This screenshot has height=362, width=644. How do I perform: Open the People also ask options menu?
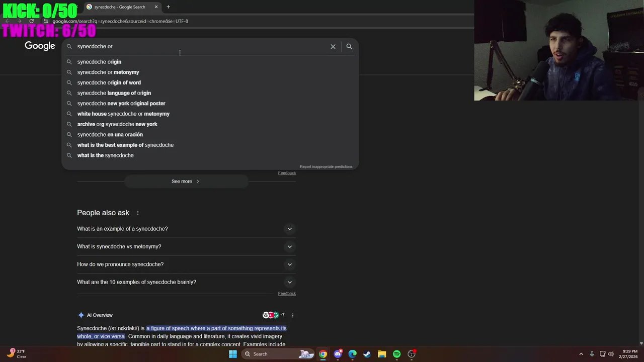click(x=137, y=213)
